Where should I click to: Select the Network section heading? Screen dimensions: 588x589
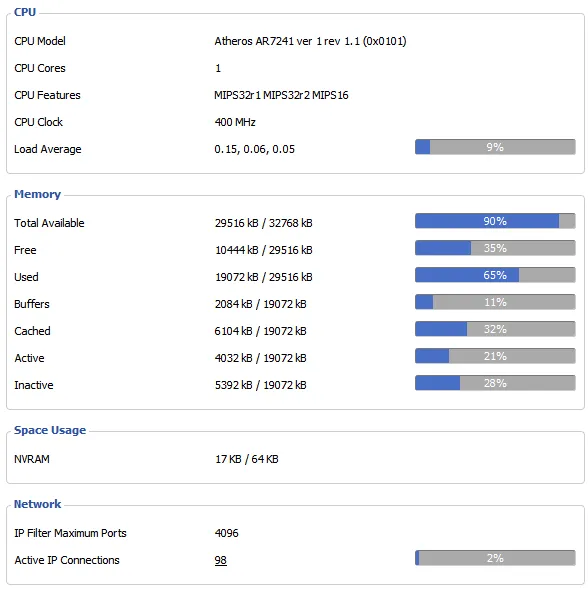pos(37,504)
